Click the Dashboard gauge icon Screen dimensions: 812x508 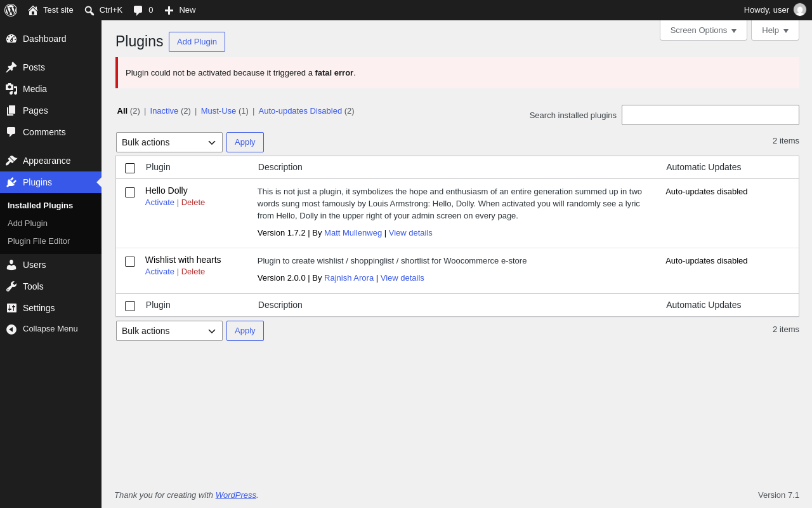click(11, 39)
